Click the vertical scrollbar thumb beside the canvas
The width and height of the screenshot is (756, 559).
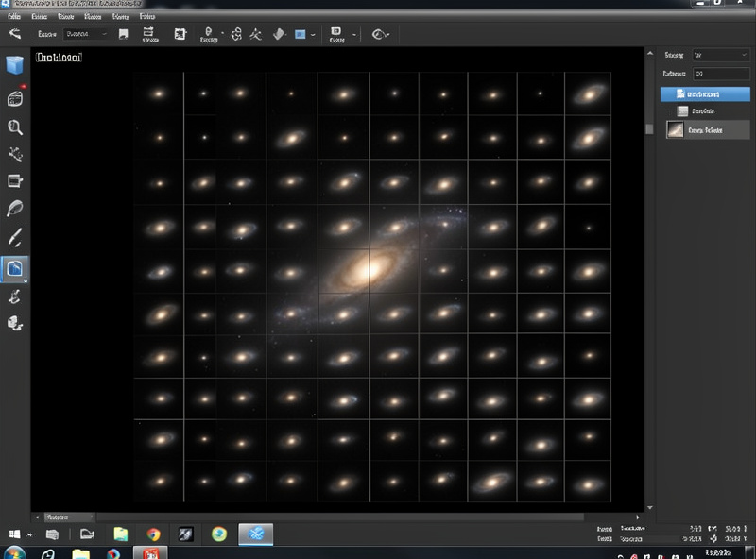pos(649,129)
